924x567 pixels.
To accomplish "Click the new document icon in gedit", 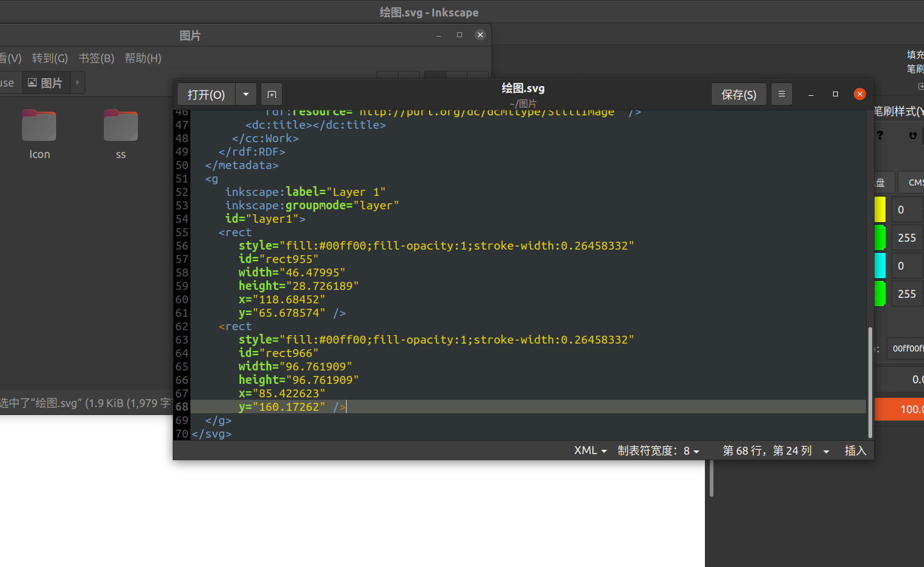I will click(x=272, y=95).
